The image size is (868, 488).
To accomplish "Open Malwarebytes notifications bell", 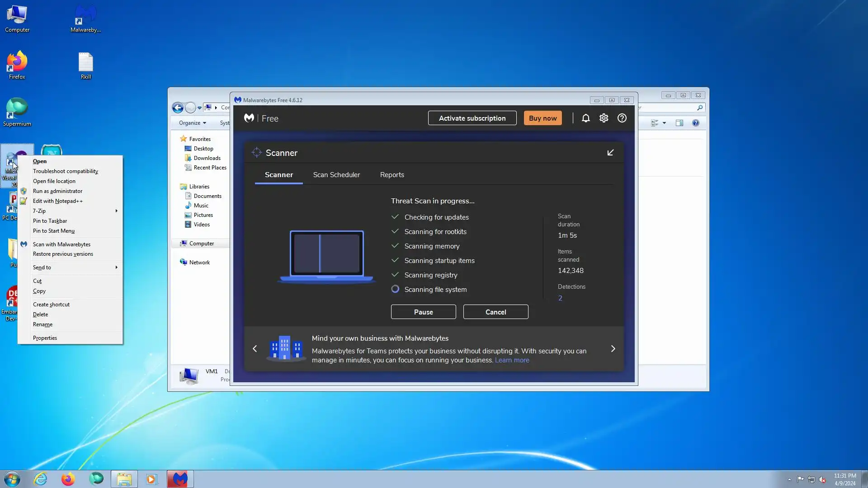I will [585, 118].
